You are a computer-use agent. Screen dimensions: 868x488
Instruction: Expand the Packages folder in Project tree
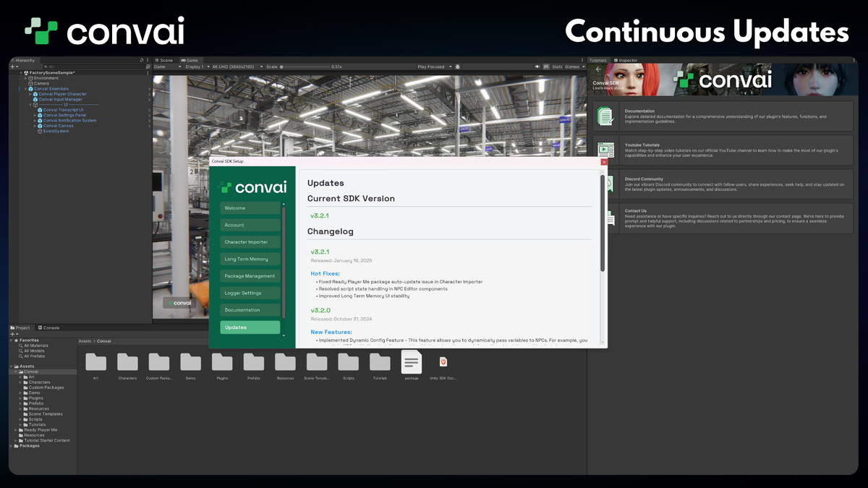click(12, 446)
